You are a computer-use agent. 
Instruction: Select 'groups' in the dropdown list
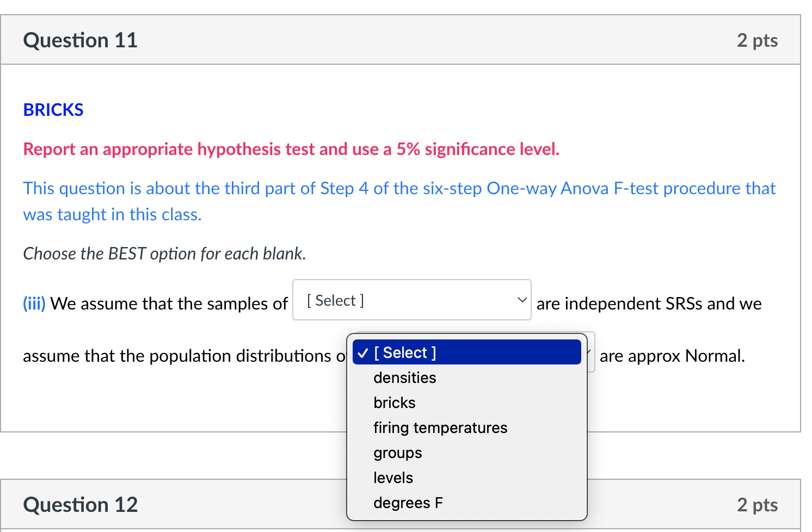coord(467,453)
